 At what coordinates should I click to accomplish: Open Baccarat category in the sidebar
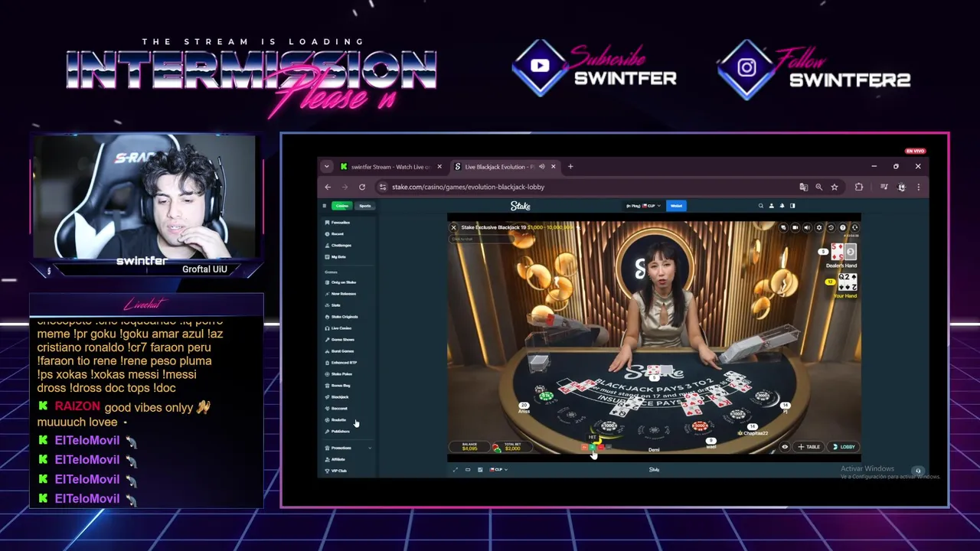click(x=337, y=409)
